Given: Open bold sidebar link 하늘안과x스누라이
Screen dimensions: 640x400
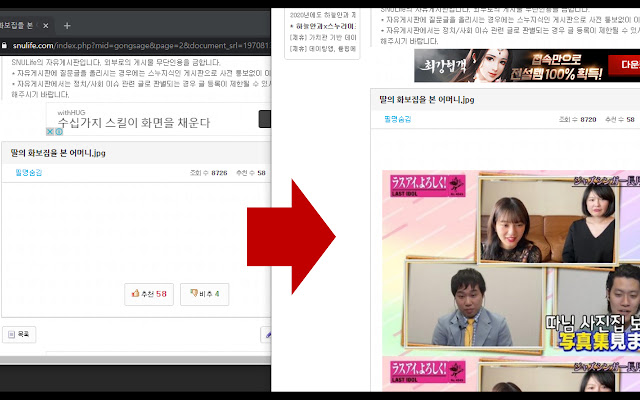Looking at the screenshot, I should (323, 26).
